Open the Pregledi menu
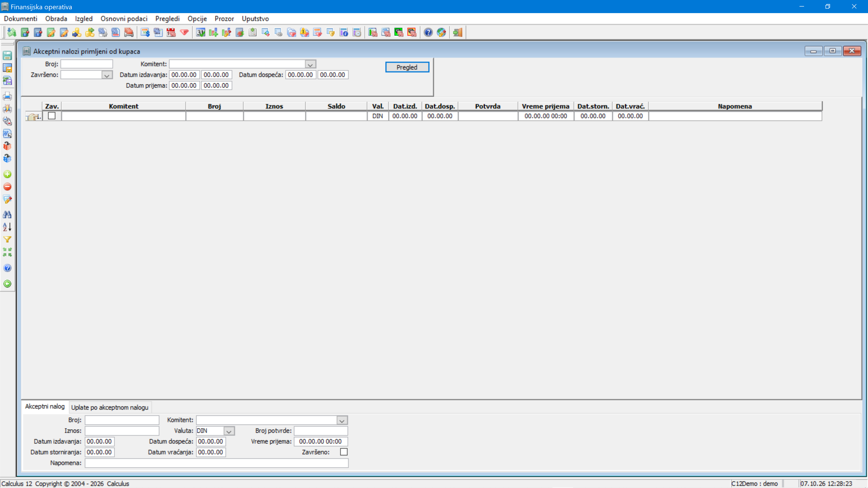 pos(167,19)
